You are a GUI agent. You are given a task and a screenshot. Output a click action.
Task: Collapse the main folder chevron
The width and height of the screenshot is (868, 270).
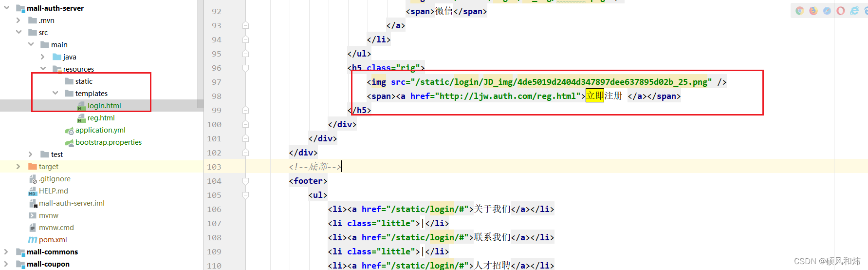31,44
